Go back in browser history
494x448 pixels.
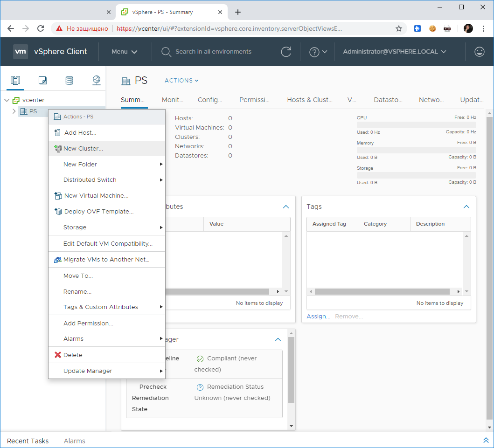11,28
